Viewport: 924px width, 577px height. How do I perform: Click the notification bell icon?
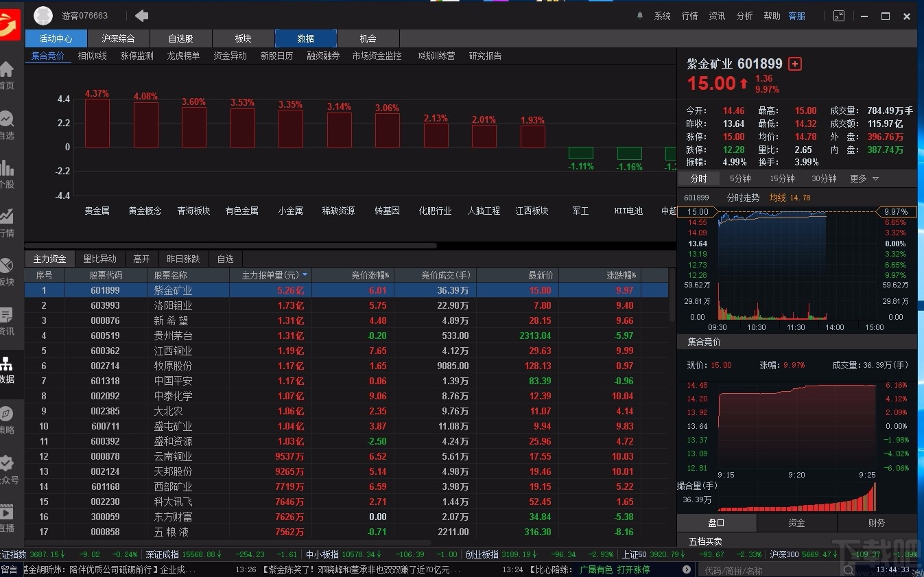[641, 15]
